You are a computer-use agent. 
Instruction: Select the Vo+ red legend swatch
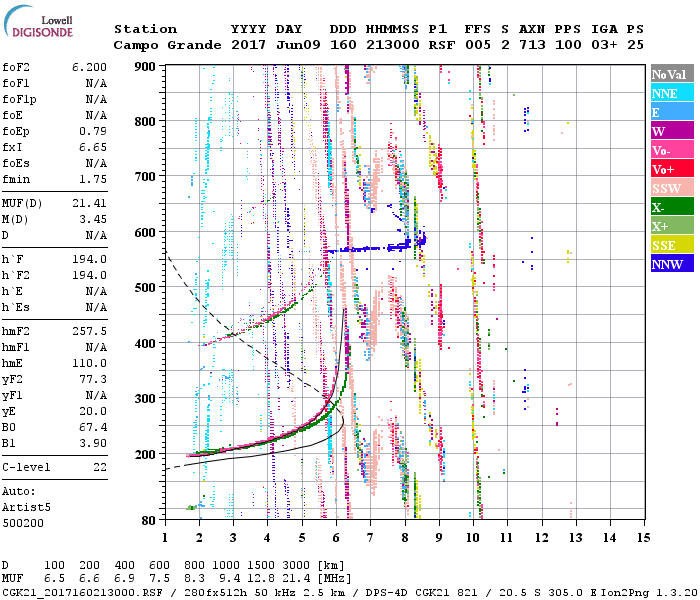point(672,168)
